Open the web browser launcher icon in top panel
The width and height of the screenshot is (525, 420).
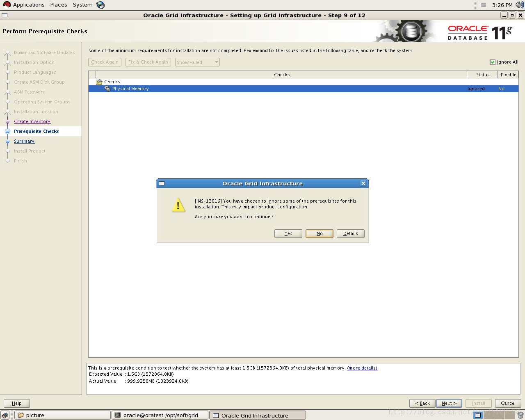pos(100,5)
